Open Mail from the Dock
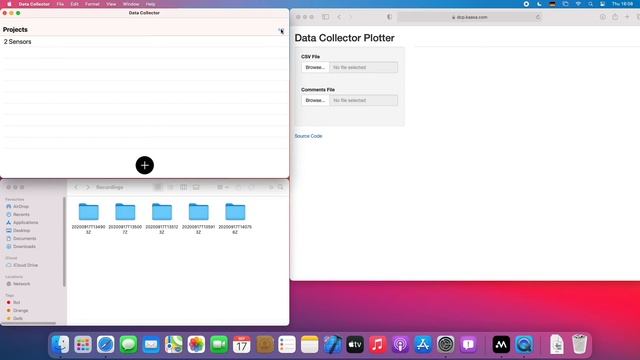640x360 pixels. (151, 345)
